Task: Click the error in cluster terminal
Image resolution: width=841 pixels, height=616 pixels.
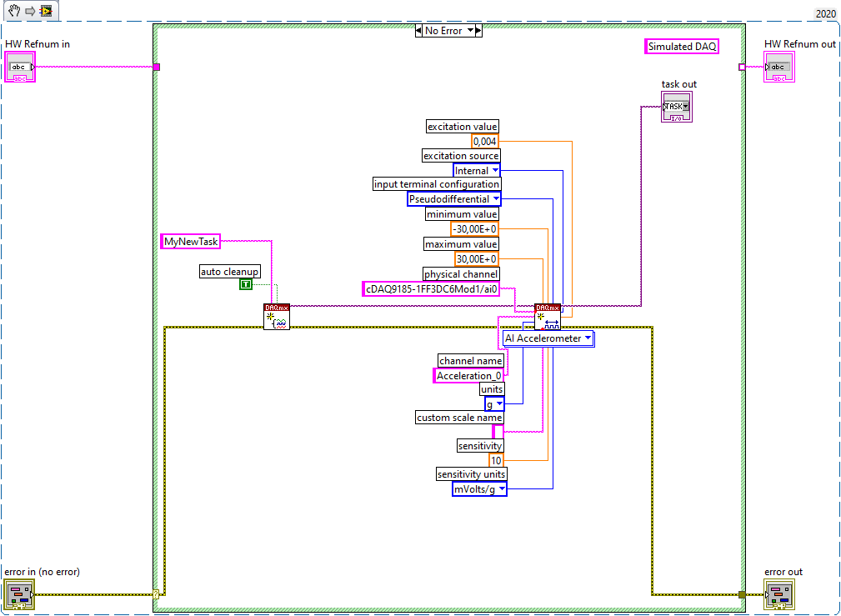Action: coord(20,594)
